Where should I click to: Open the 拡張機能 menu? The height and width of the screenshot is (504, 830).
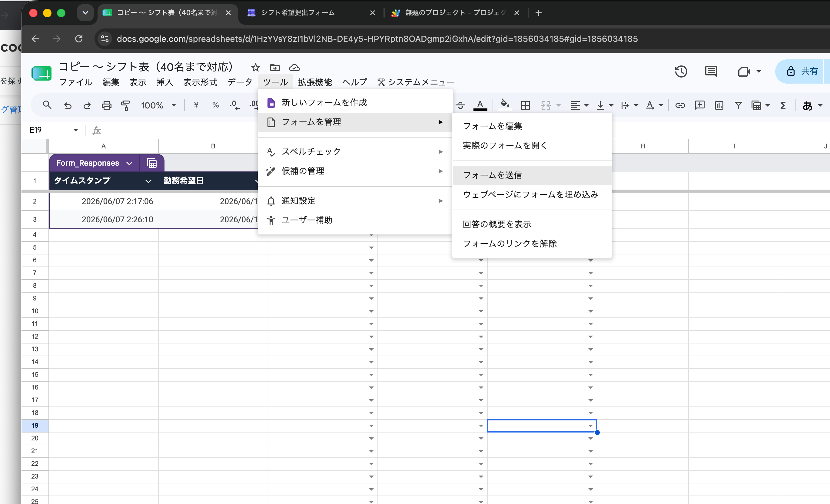315,82
